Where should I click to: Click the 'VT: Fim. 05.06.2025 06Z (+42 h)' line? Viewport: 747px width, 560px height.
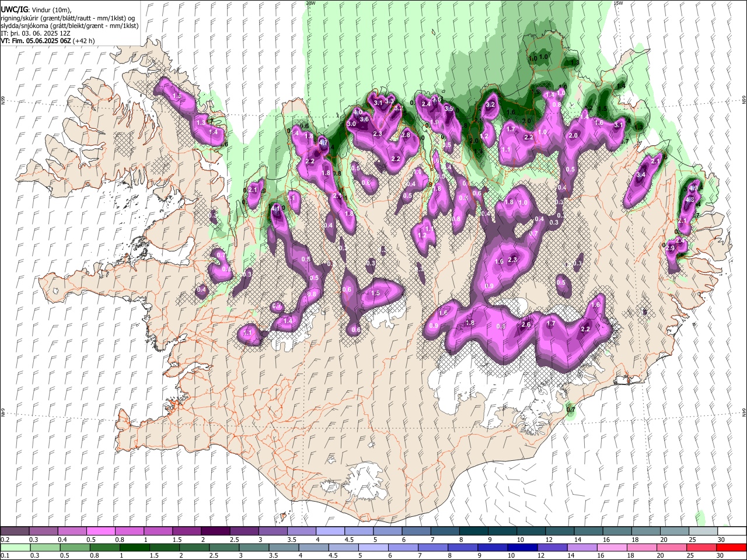point(48,41)
